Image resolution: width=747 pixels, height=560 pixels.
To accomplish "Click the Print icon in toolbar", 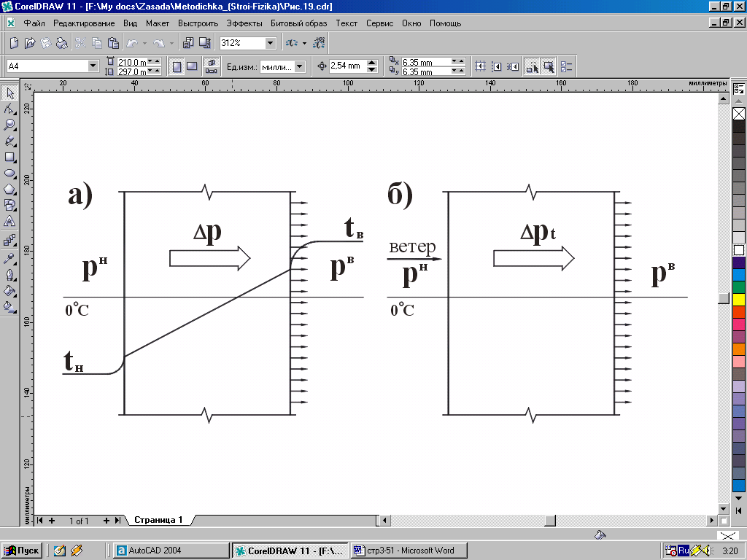I will (62, 43).
